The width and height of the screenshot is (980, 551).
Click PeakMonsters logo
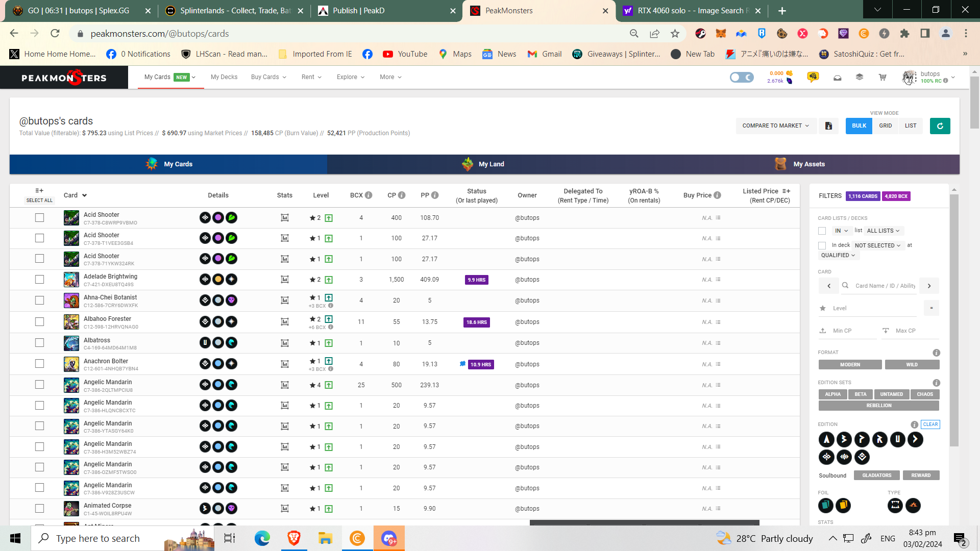[64, 78]
